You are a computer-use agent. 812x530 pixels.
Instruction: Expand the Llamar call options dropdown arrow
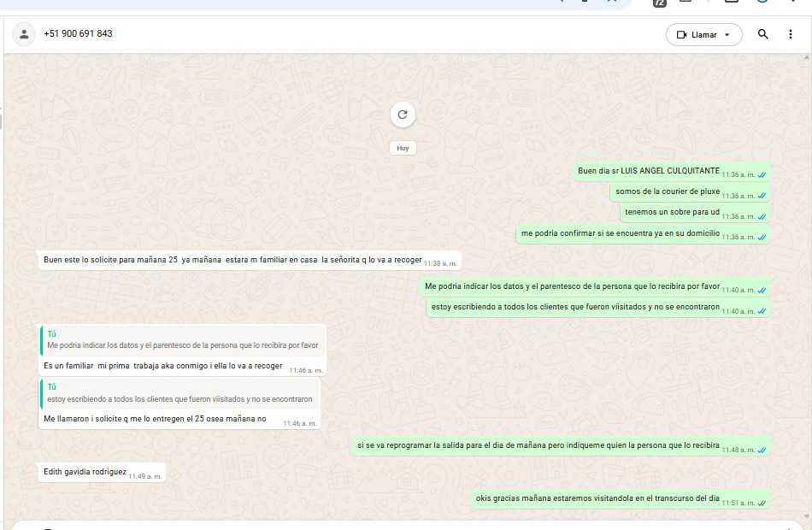pyautogui.click(x=727, y=35)
